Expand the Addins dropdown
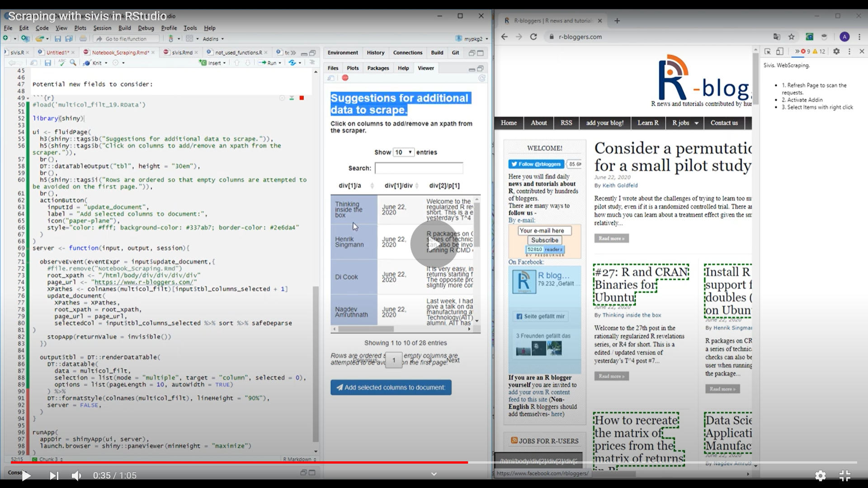Screen dimensions: 868x488 coord(213,39)
